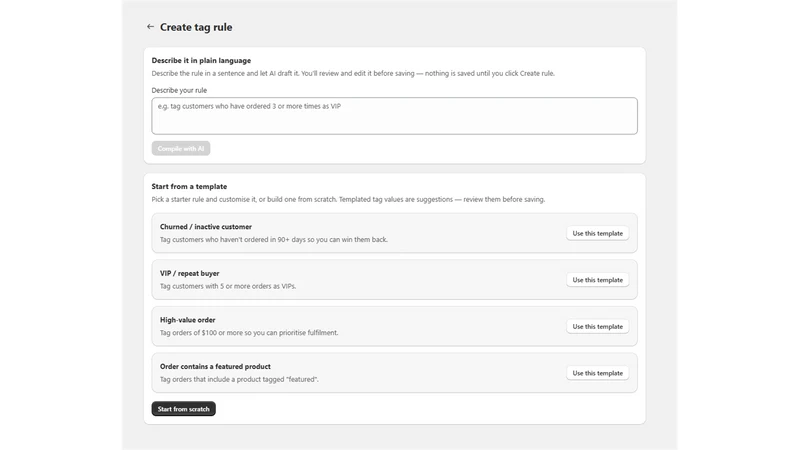This screenshot has height=450, width=800.
Task: Click the text "Tag customers with 5 or more orders as VIPs."
Action: click(x=228, y=286)
